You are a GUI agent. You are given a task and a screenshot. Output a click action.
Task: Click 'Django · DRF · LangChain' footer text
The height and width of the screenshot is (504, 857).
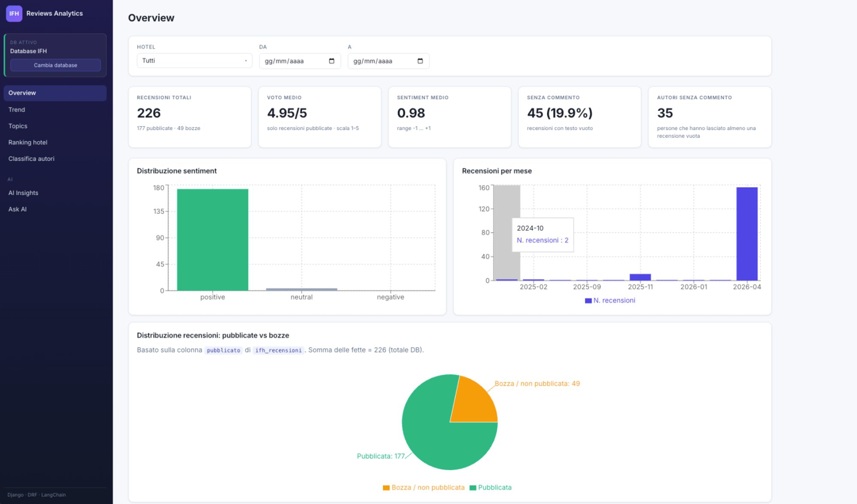36,495
